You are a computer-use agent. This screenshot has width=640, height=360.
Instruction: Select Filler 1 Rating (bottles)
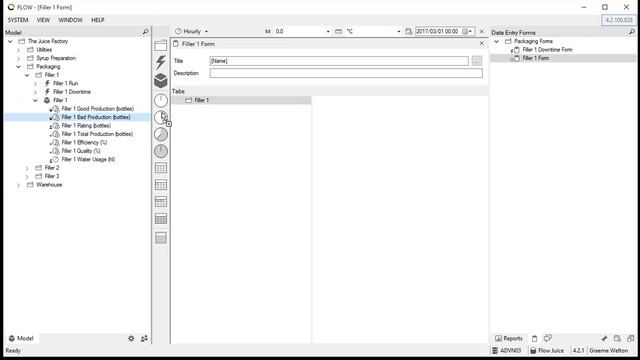[86, 126]
